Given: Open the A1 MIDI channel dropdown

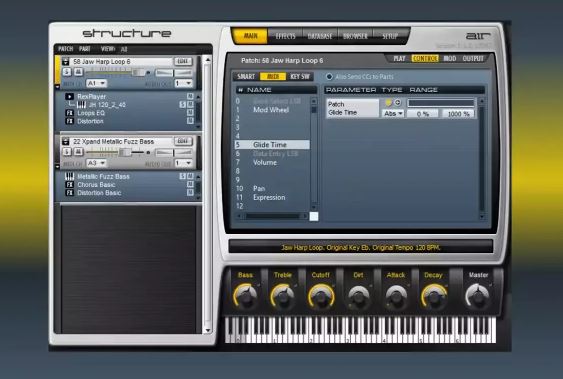Looking at the screenshot, I should [x=96, y=83].
